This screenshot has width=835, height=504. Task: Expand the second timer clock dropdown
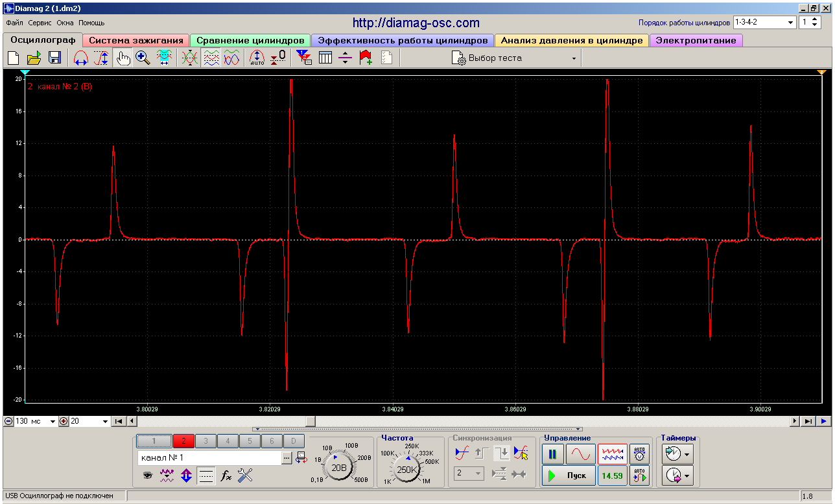pyautogui.click(x=687, y=476)
